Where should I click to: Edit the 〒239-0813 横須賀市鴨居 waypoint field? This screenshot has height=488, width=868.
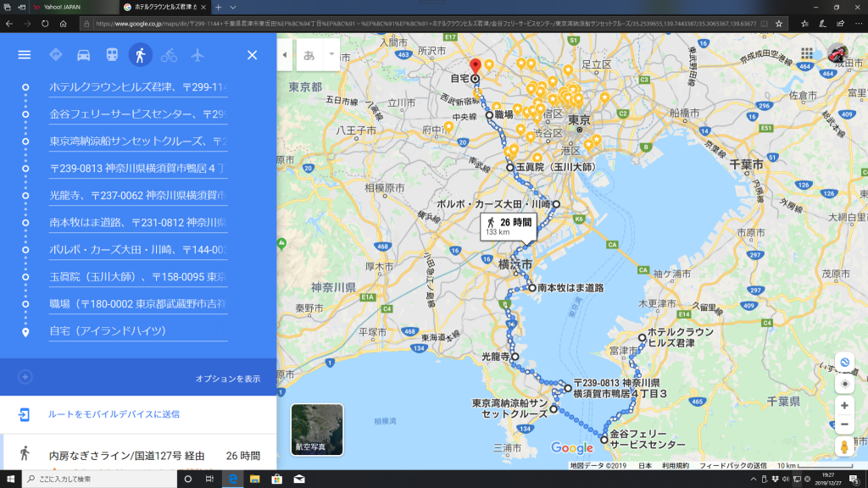138,169
